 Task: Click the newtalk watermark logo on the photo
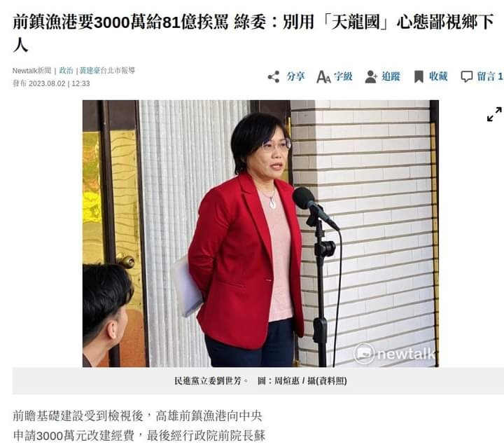point(394,353)
